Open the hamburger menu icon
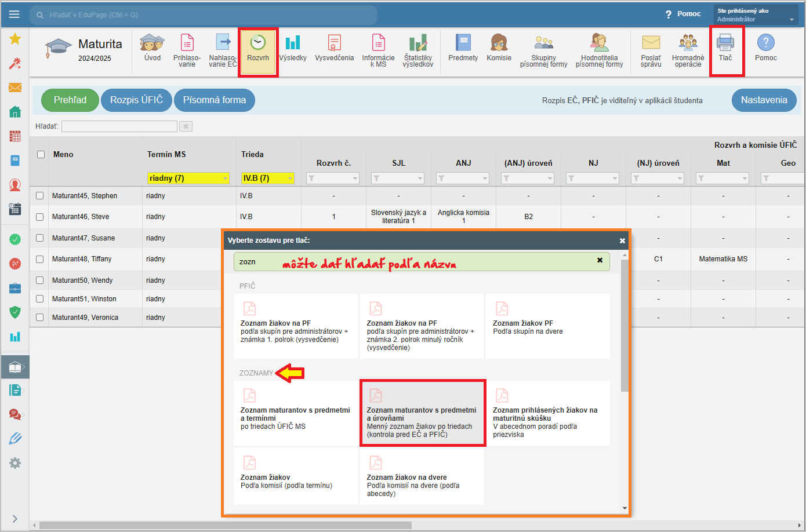 pyautogui.click(x=14, y=14)
